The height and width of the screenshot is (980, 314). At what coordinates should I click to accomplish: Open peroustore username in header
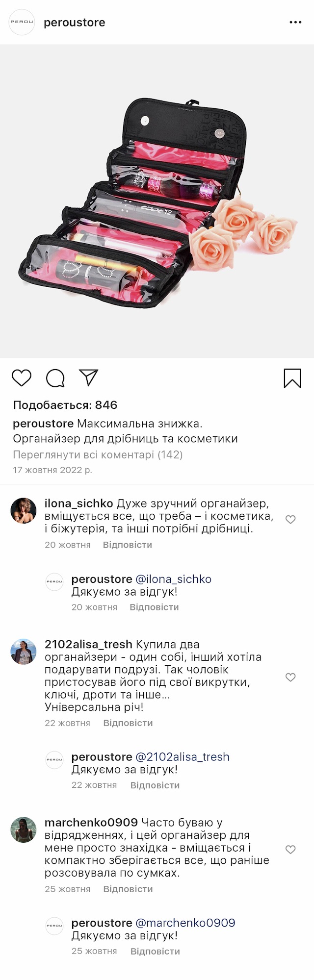tap(75, 23)
